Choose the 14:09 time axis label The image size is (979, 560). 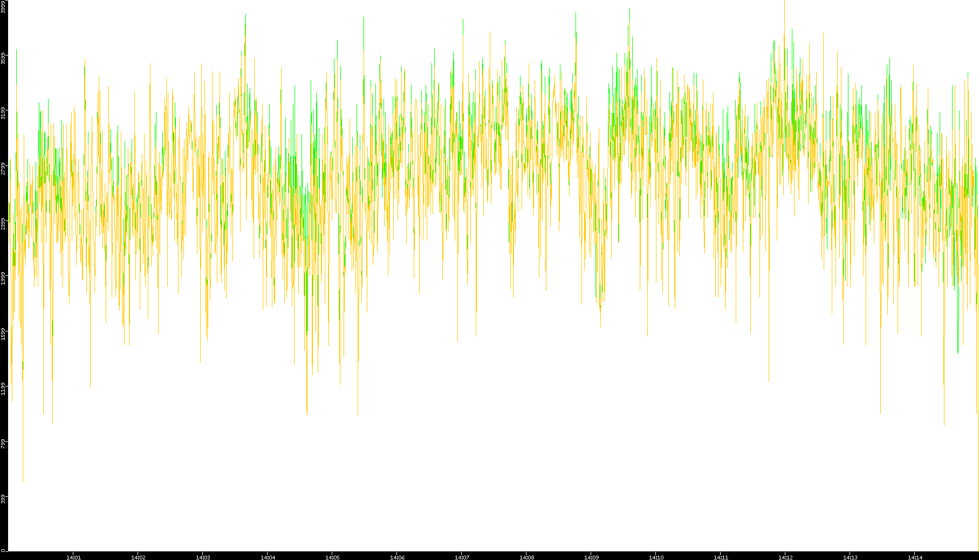pos(591,557)
